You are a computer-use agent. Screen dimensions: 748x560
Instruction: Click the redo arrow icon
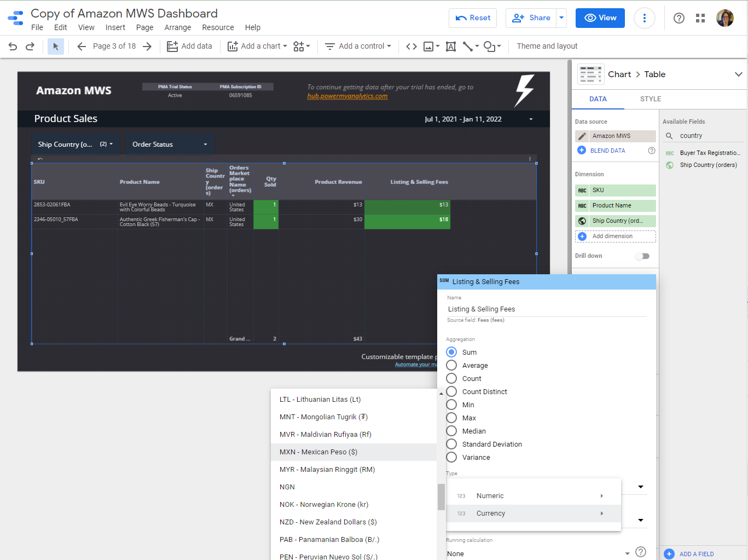pyautogui.click(x=30, y=47)
